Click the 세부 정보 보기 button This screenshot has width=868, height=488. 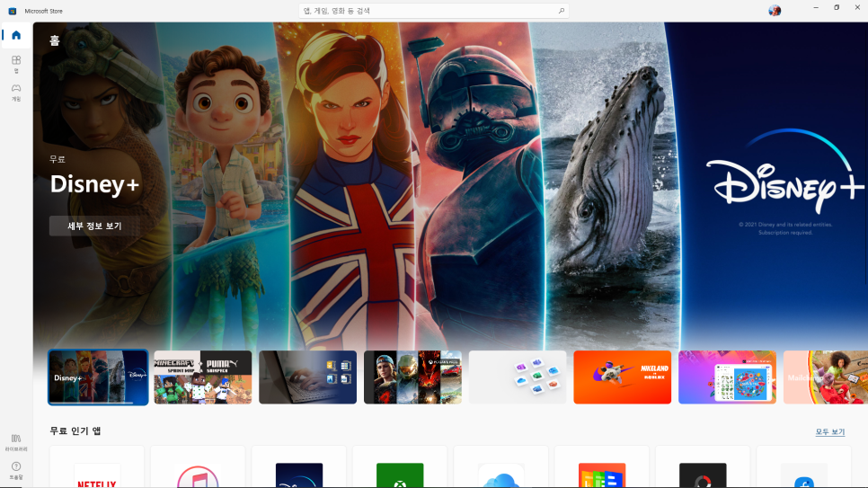[x=94, y=226]
